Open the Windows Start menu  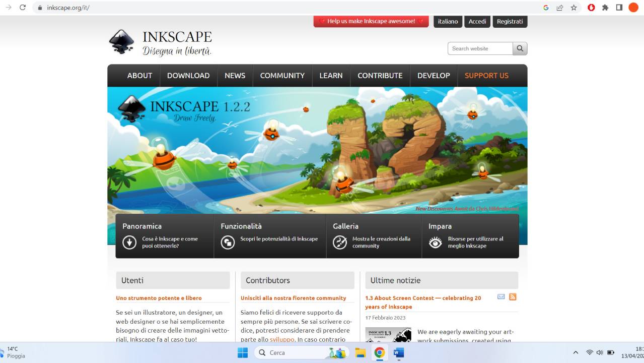pyautogui.click(x=242, y=352)
